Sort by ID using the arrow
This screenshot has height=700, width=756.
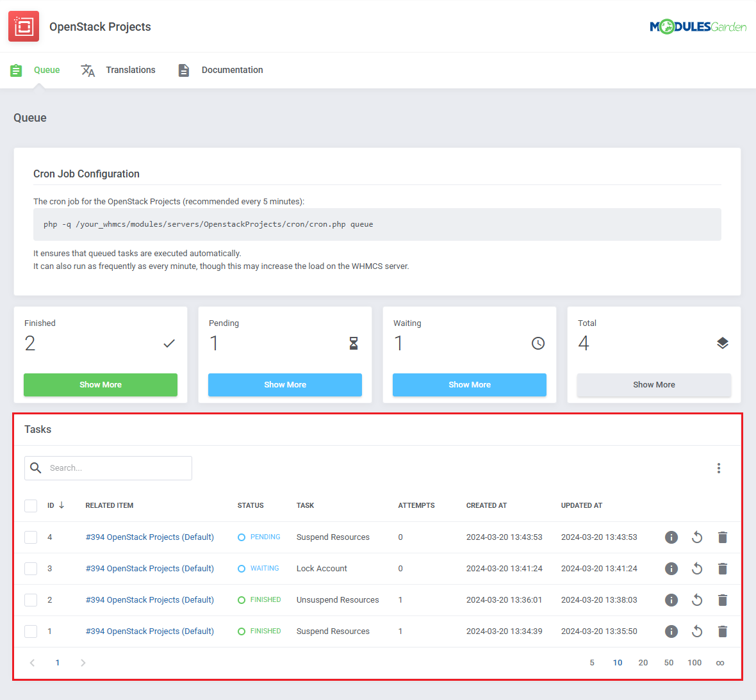[62, 505]
